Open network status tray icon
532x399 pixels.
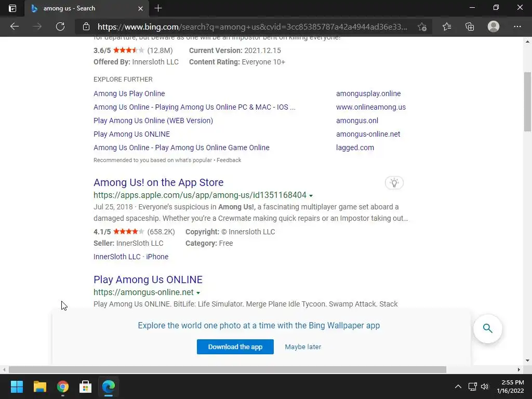472,387
